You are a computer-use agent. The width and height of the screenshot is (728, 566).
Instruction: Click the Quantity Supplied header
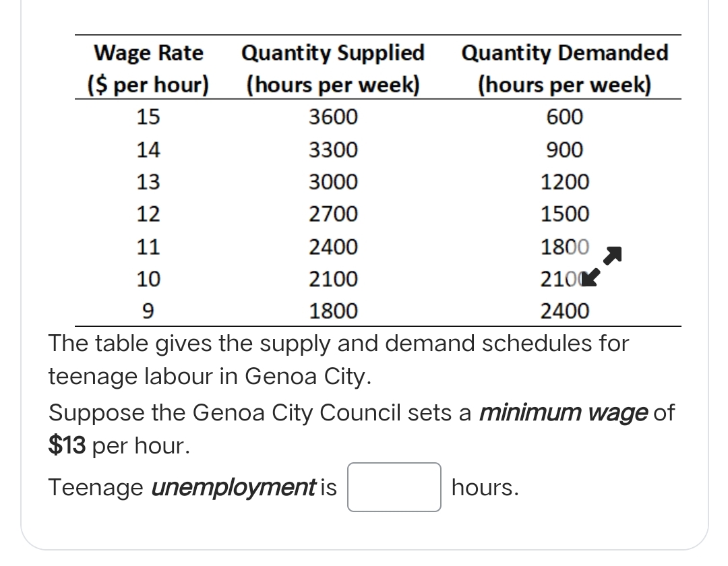(333, 53)
